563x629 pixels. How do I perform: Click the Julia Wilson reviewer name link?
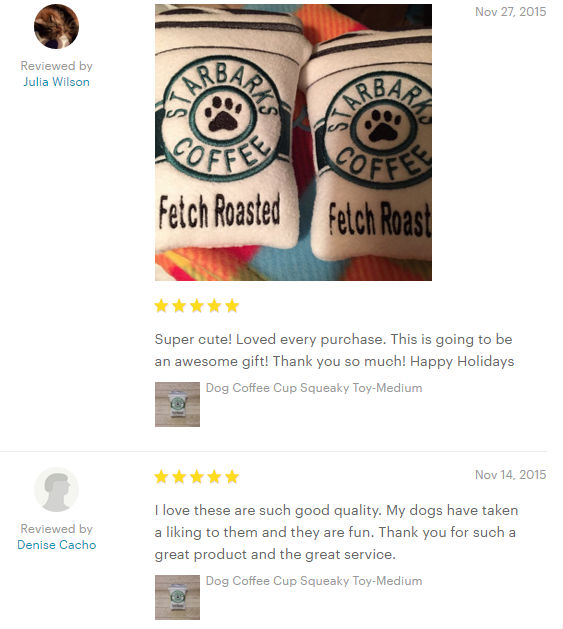56,82
